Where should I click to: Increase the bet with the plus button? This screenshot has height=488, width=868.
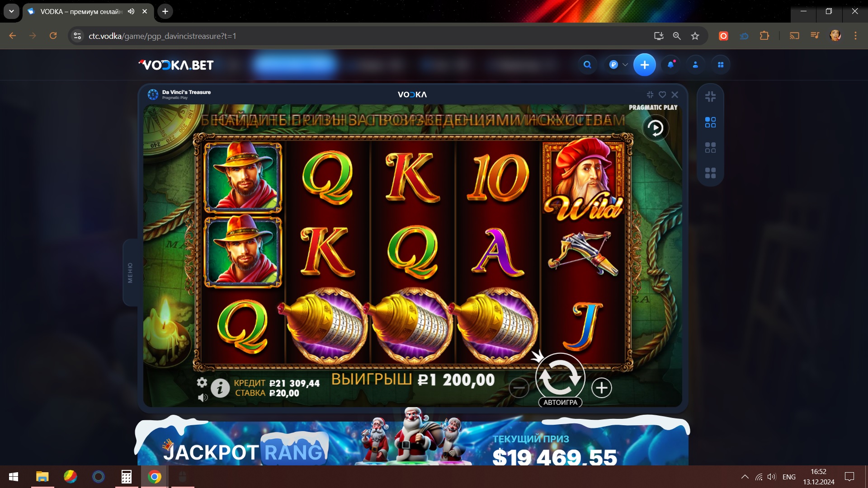(601, 388)
